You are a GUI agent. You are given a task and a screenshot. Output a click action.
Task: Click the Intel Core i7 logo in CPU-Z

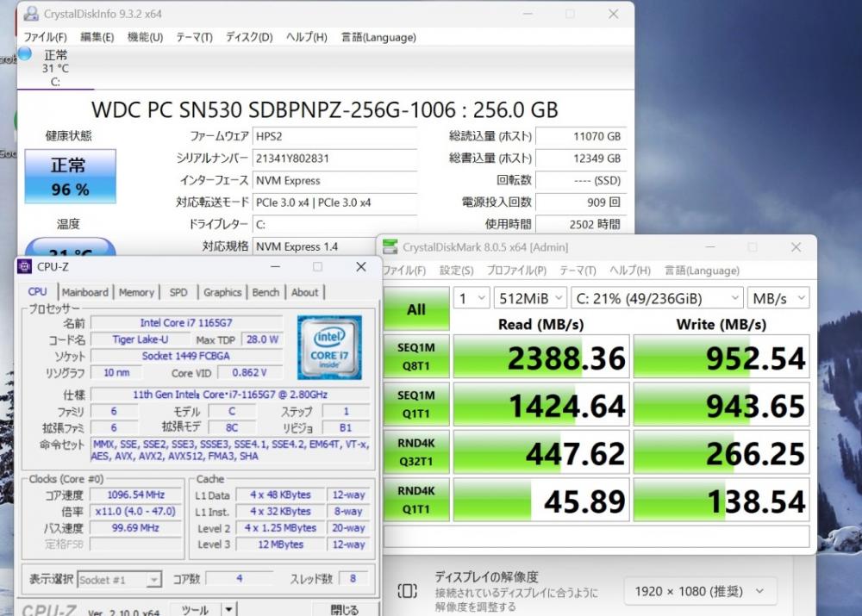329,347
